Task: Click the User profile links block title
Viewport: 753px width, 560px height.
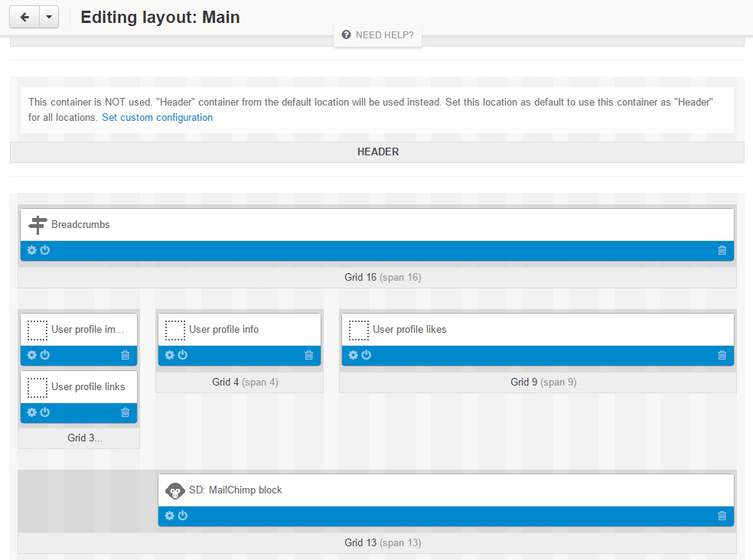Action: click(x=88, y=387)
